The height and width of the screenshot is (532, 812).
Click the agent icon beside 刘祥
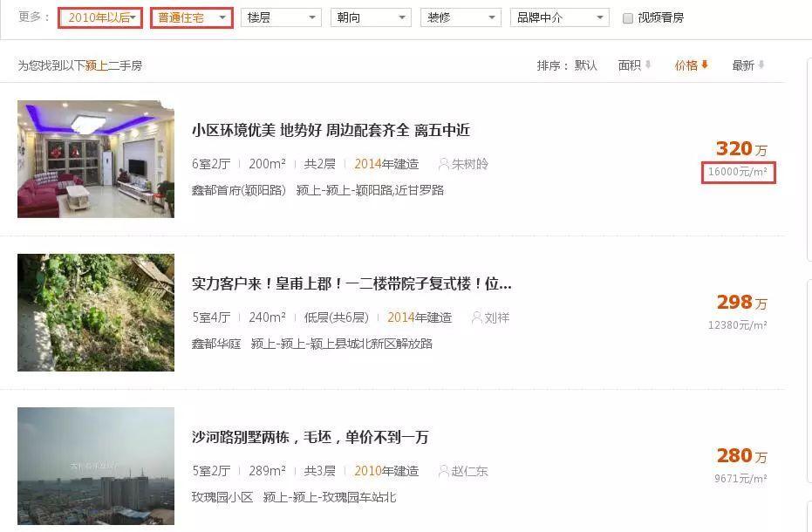coord(477,317)
